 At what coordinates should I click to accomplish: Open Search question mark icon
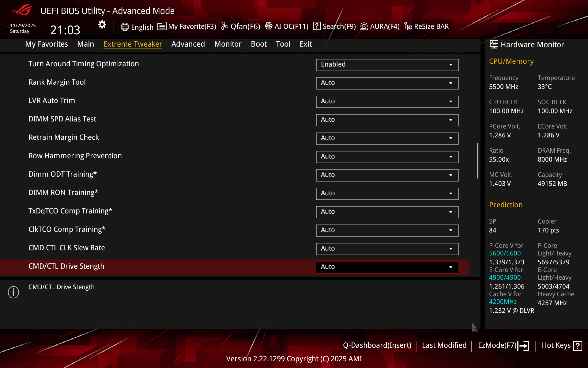pyautogui.click(x=317, y=26)
